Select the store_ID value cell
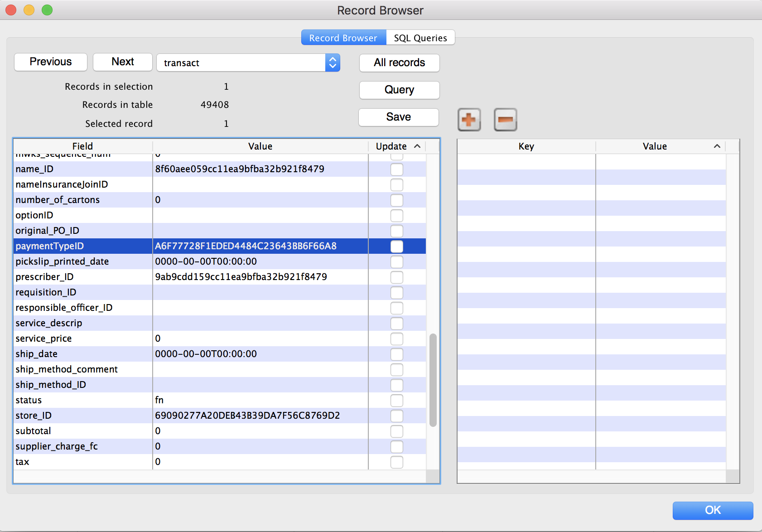Viewport: 762px width, 532px height. (260, 416)
